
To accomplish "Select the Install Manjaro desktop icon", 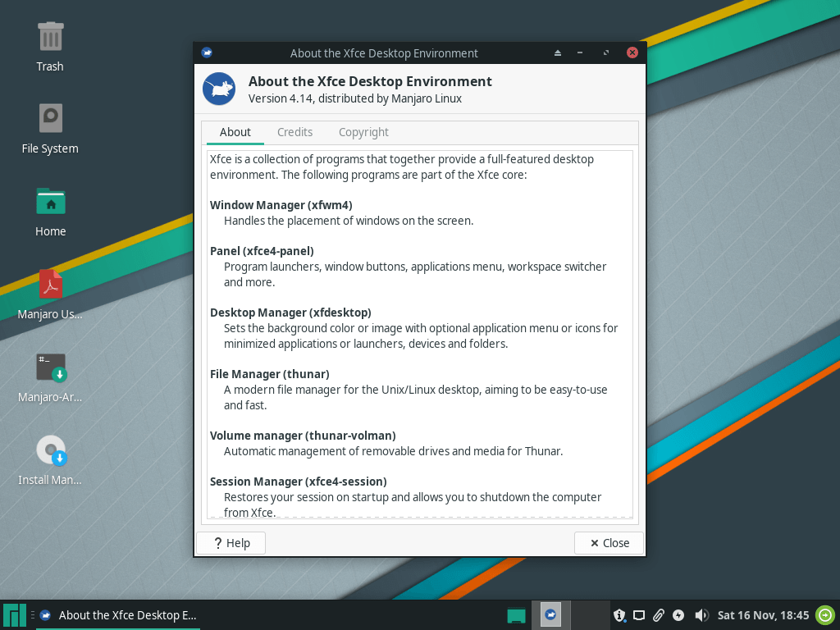I will coord(51,450).
